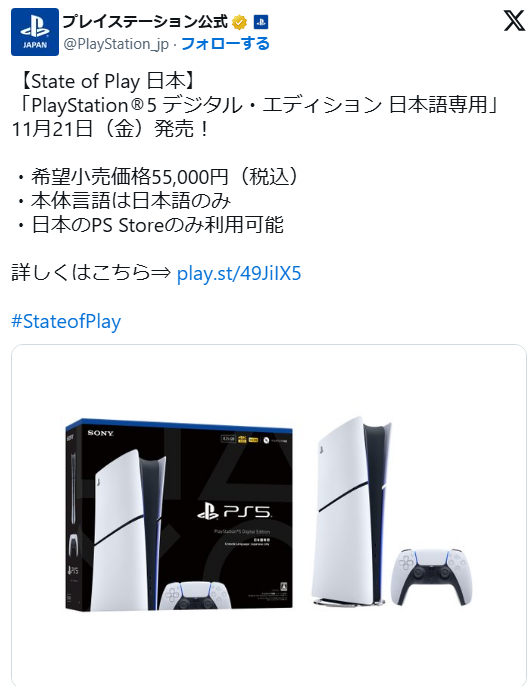Screen dimensions: 531x686
Task: Open the #StateofPlay hashtag
Action: click(66, 322)
